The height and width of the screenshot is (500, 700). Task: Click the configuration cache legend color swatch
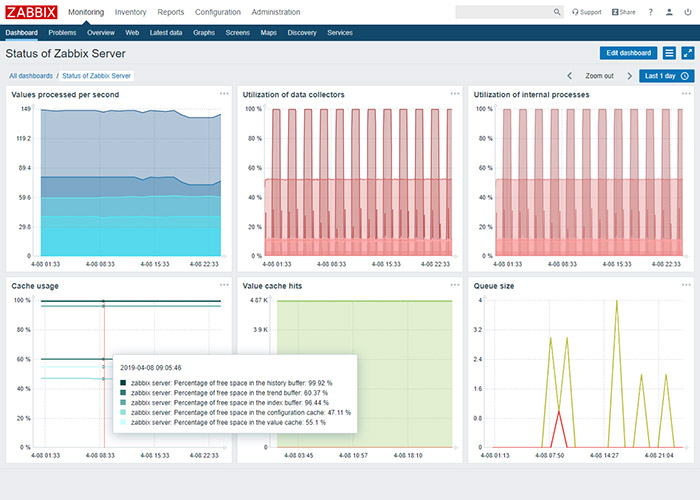click(123, 412)
